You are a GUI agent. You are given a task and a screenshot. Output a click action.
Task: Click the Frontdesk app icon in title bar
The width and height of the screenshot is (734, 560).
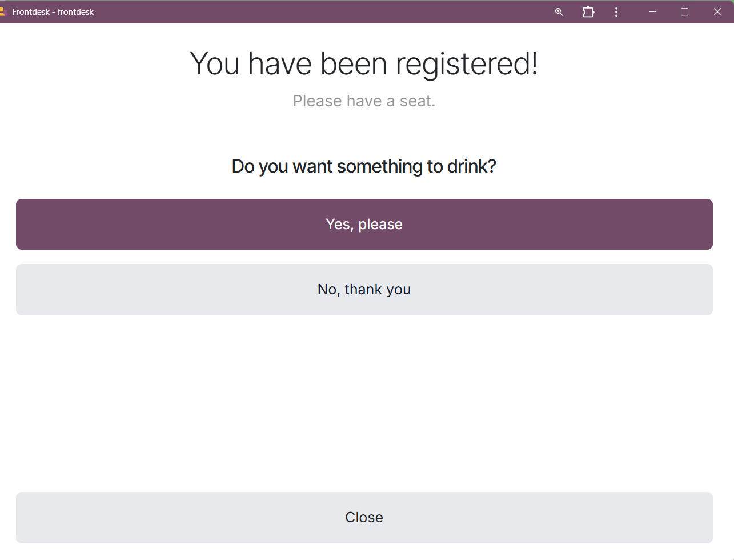pyautogui.click(x=2, y=11)
